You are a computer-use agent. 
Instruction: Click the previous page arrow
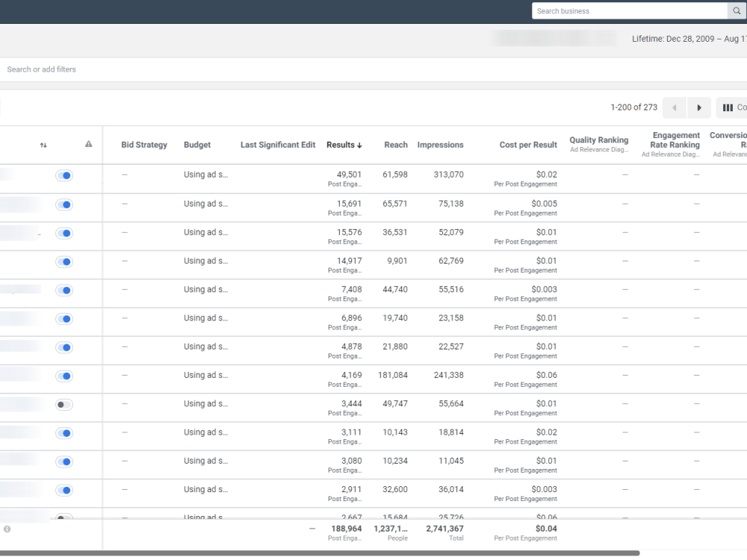(x=674, y=108)
